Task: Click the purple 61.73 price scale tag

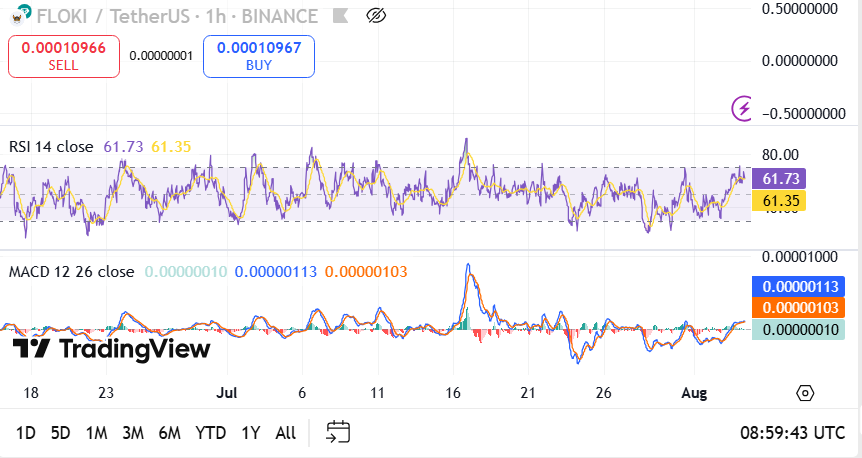Action: [x=779, y=179]
